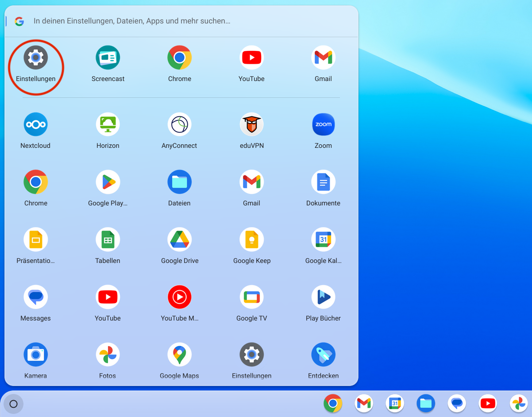Launch the Präsentationen app
The height and width of the screenshot is (417, 532).
coord(36,239)
